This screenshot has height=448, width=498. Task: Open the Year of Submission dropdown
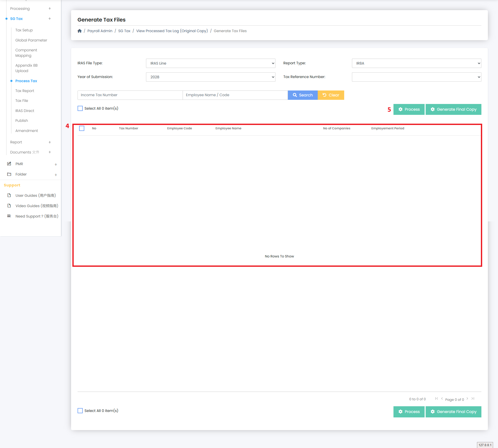(210, 77)
